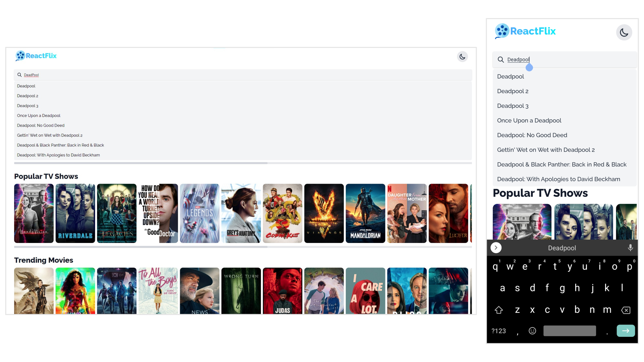Open the Mandalorian poster thumbnail
This screenshot has height=362, width=644.
365,213
